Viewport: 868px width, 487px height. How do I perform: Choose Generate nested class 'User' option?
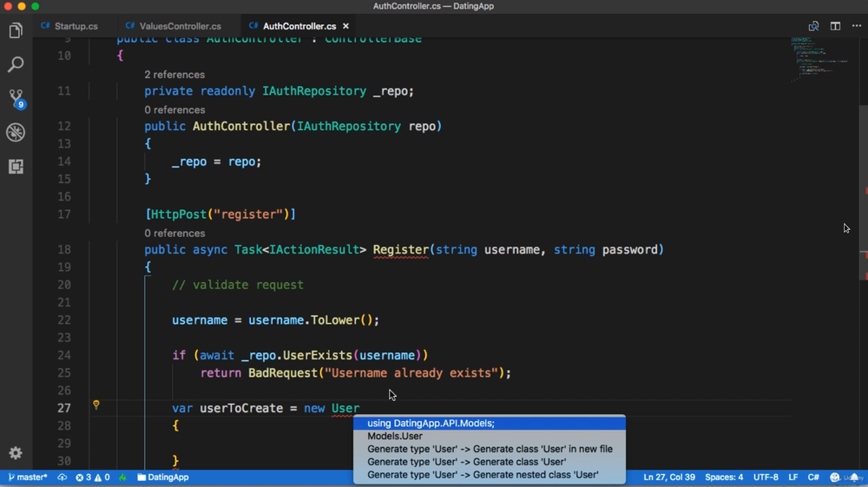[490, 474]
